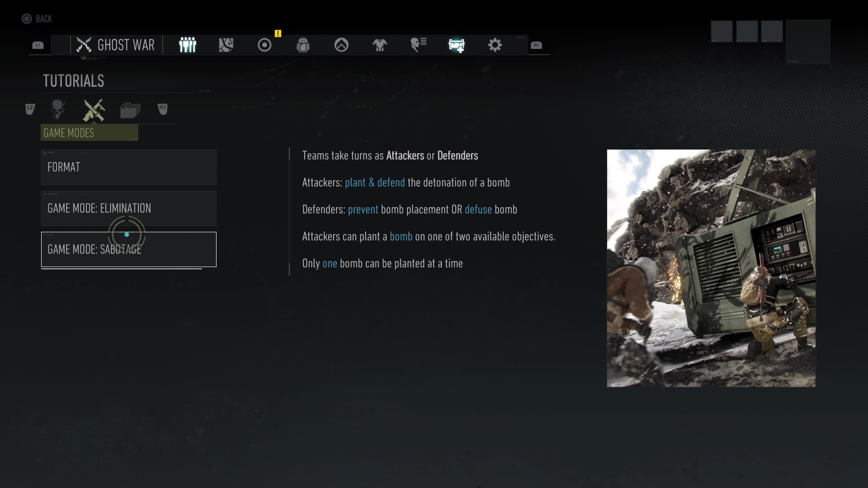Viewport: 868px width, 488px height.
Task: Click the 'Only one bomb can be planted' line
Action: click(x=382, y=264)
